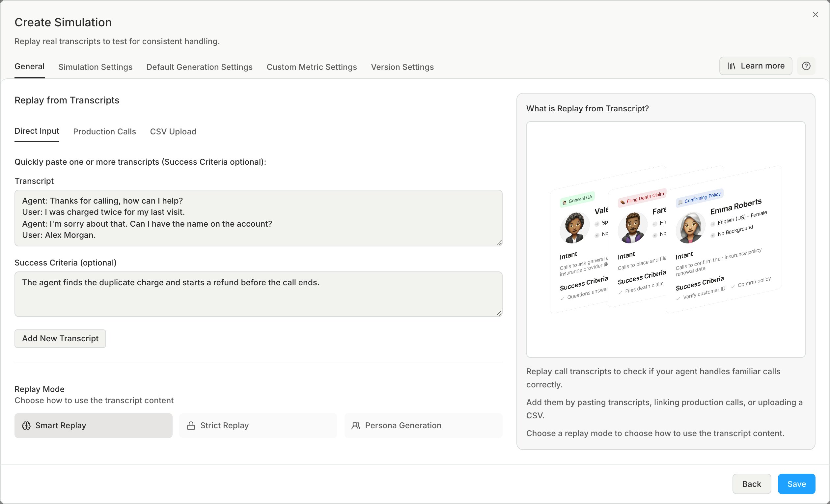Go to Custom Metric Settings tab
This screenshot has height=504, width=830.
click(x=312, y=67)
